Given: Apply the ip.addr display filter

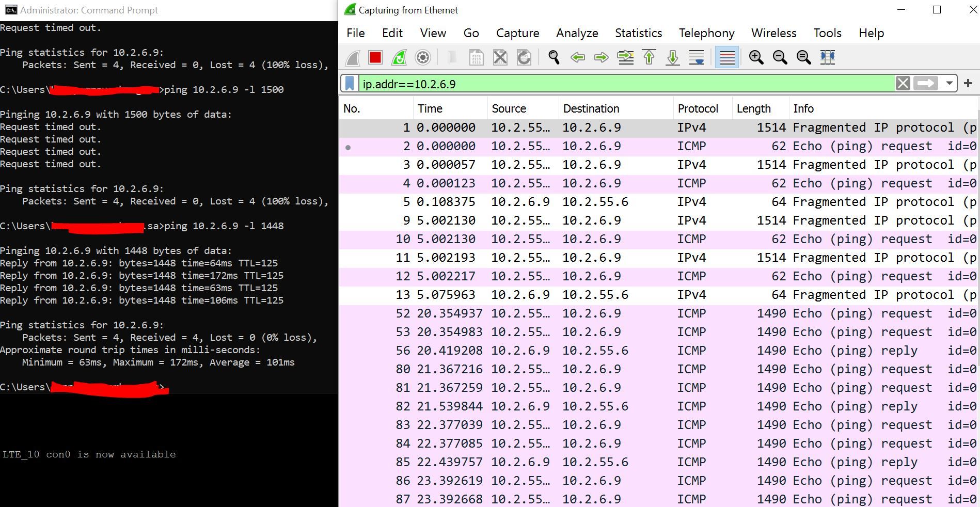Looking at the screenshot, I should coord(927,83).
